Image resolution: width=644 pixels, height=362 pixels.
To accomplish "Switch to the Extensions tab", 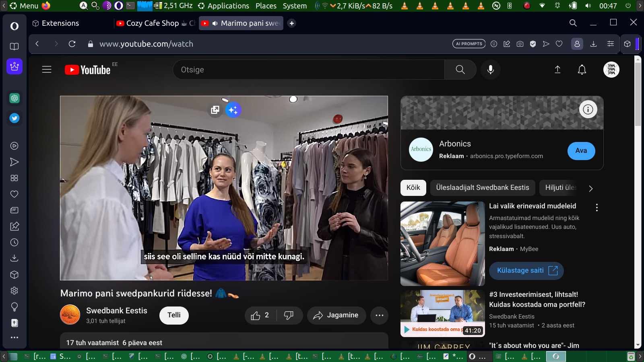I will pos(72,23).
